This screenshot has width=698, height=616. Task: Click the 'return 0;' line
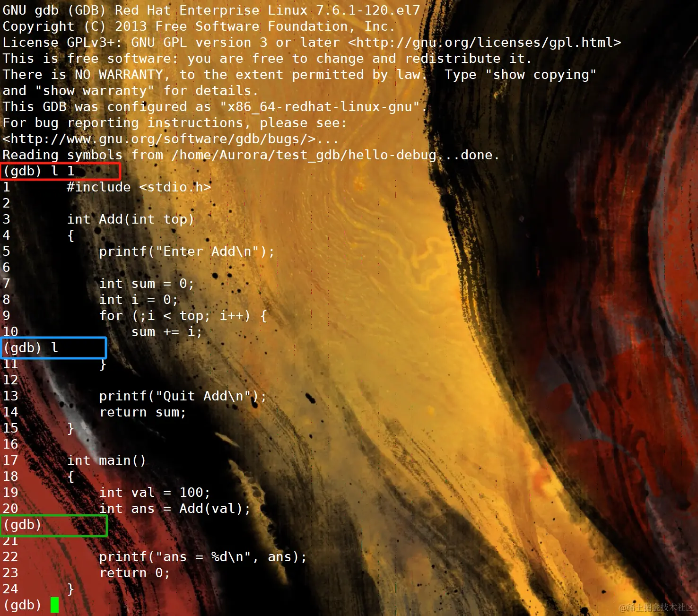click(135, 573)
